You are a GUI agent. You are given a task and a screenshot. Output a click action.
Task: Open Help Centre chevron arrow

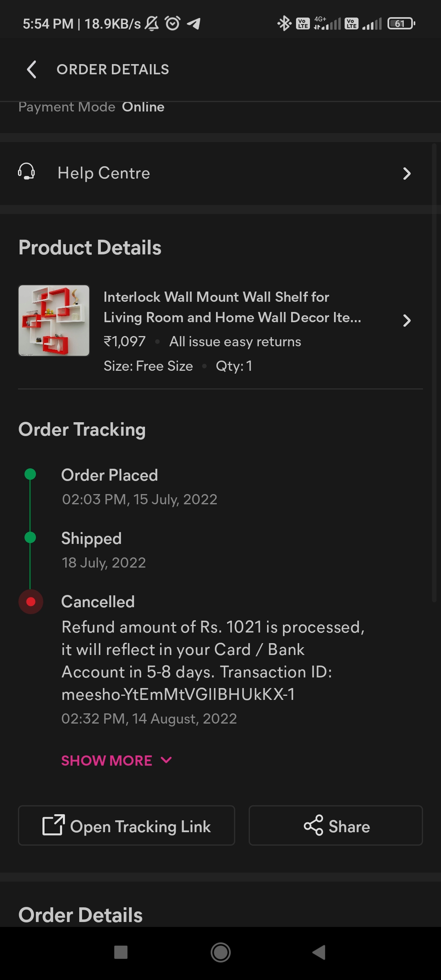407,174
